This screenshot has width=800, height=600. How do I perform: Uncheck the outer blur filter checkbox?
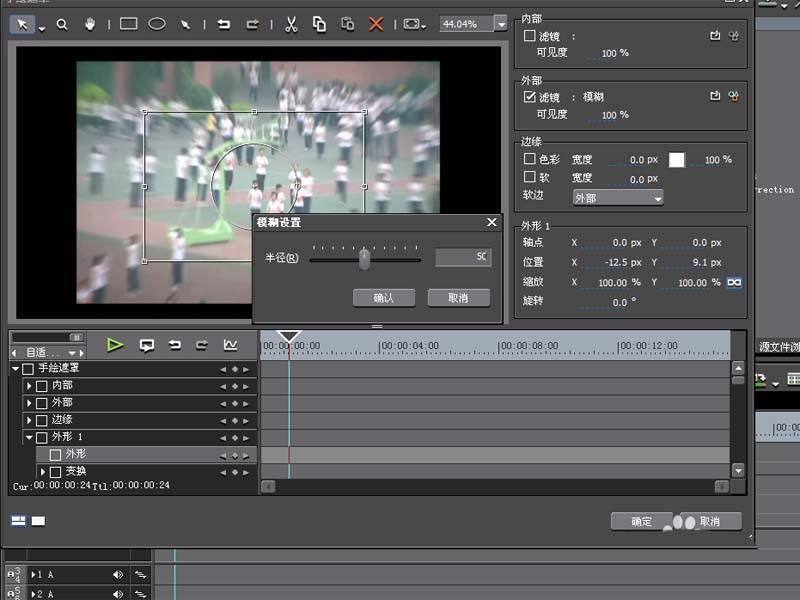click(x=530, y=96)
